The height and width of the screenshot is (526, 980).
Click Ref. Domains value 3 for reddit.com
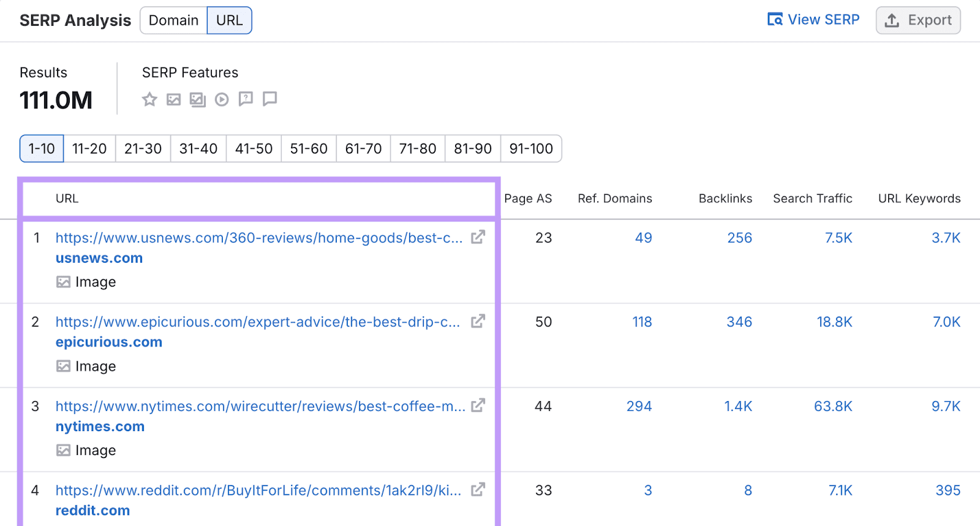pos(648,490)
